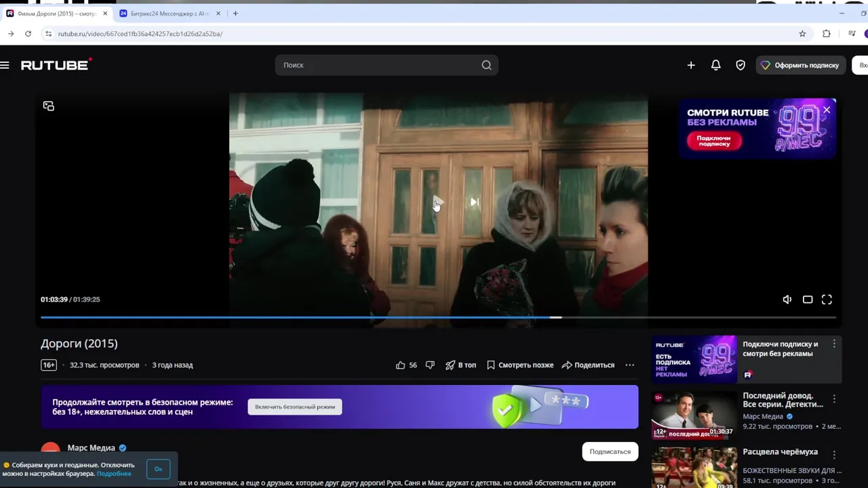The height and width of the screenshot is (488, 868).
Task: View site information icon in the address bar
Action: point(48,34)
